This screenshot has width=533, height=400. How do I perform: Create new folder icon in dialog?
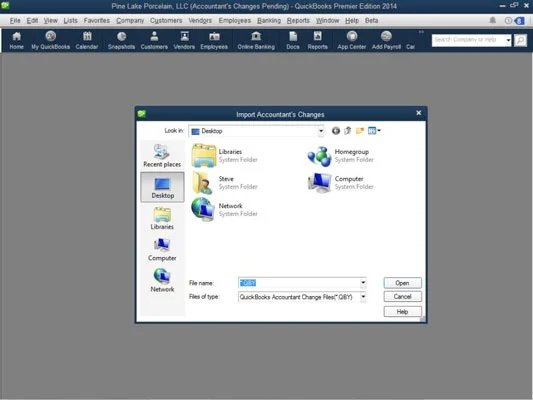click(360, 131)
